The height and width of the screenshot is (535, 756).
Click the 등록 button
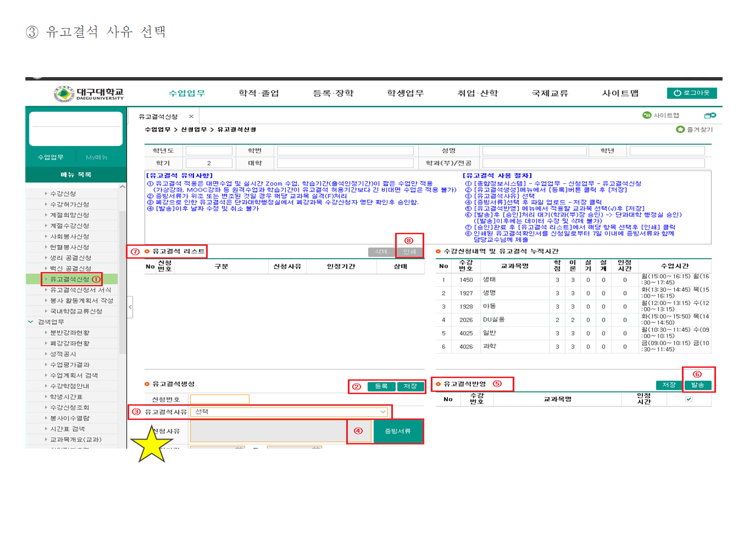[381, 386]
